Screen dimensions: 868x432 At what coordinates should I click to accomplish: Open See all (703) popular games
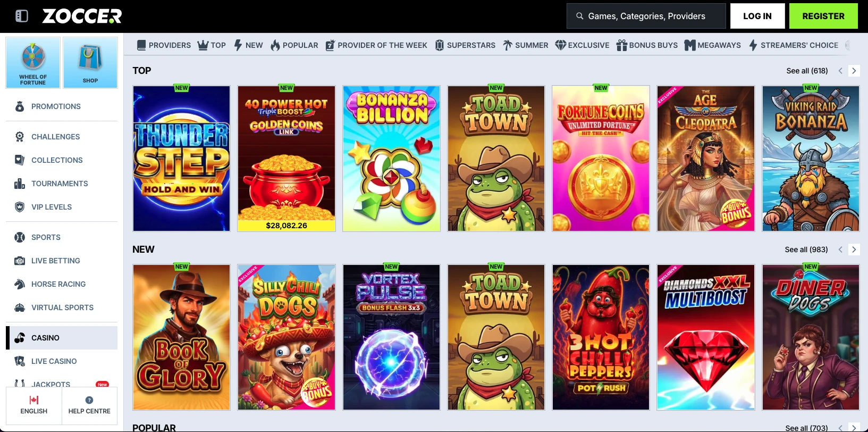pos(806,428)
